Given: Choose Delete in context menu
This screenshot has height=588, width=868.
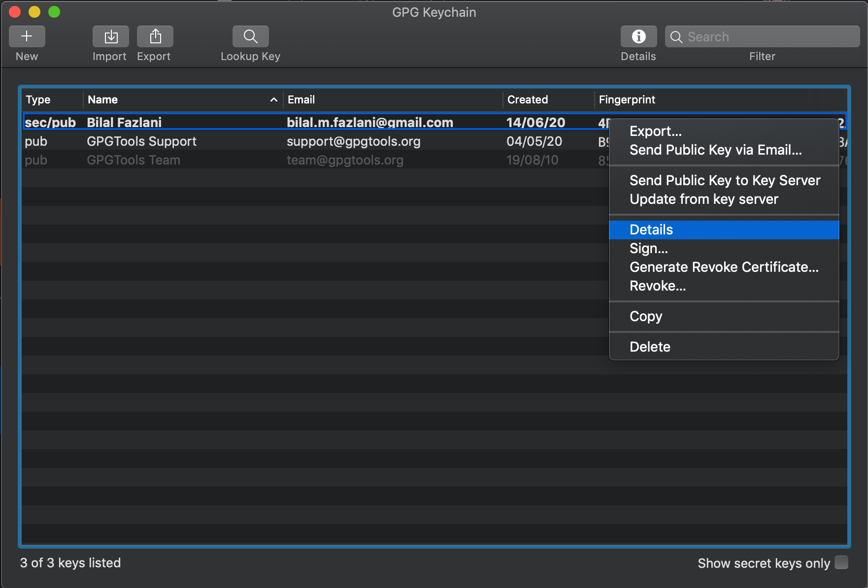Looking at the screenshot, I should click(724, 347).
